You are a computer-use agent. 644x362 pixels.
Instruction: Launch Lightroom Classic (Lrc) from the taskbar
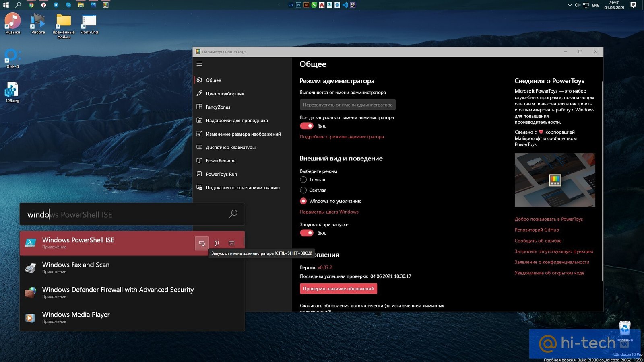(x=291, y=5)
